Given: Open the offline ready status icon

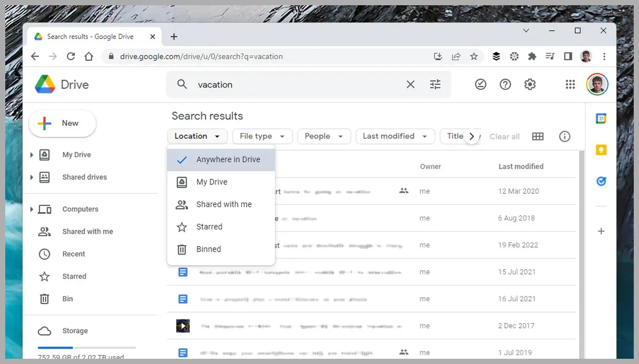Looking at the screenshot, I should click(480, 84).
